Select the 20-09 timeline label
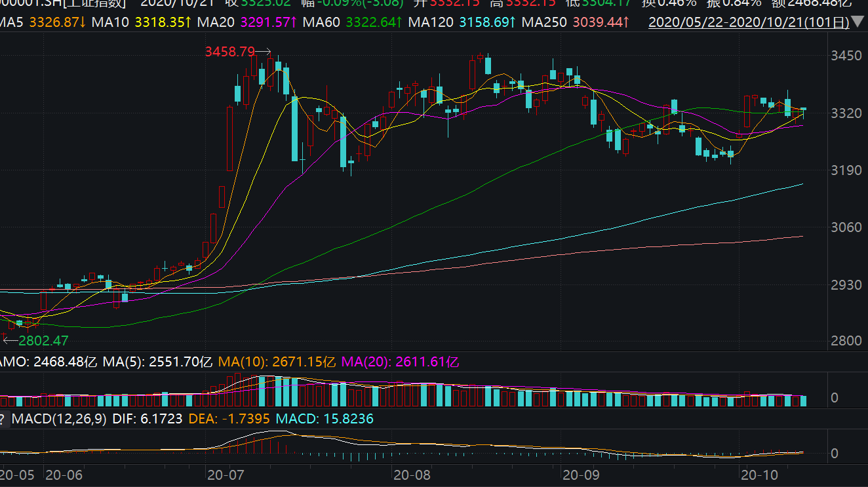The height and width of the screenshot is (487, 868). point(581,474)
